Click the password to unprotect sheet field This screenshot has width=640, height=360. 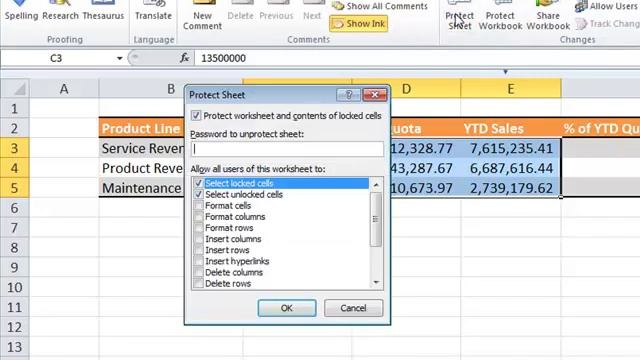pyautogui.click(x=287, y=149)
